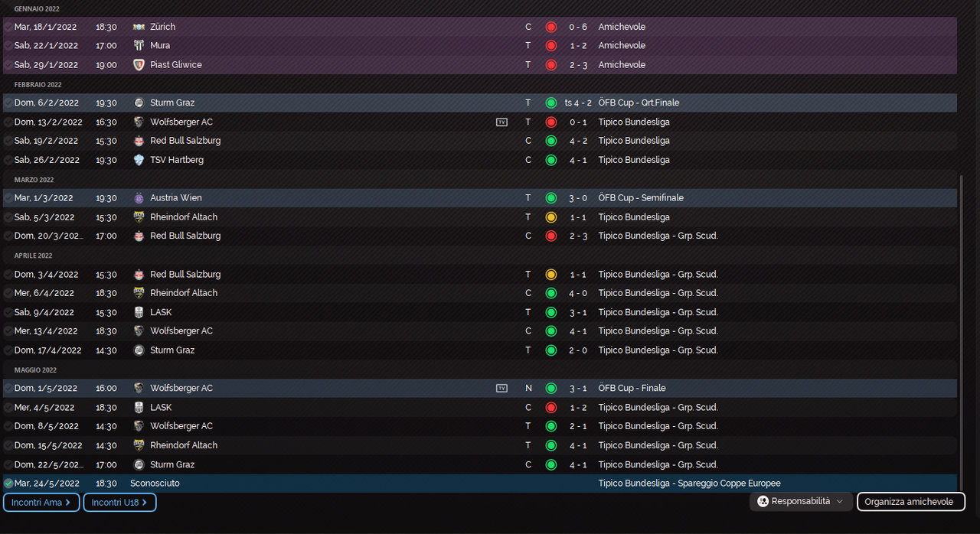980x534 pixels.
Task: Click the GENNAIO 2022 month header
Action: point(37,8)
